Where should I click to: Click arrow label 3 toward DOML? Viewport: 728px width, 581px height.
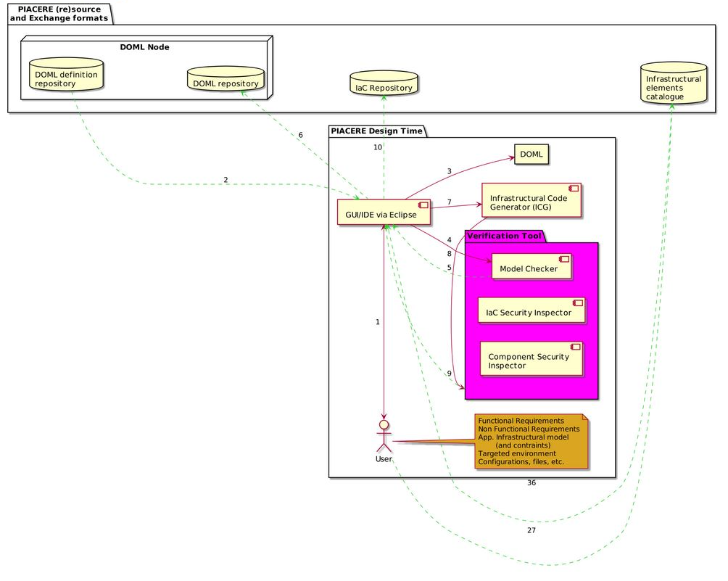pyautogui.click(x=449, y=171)
